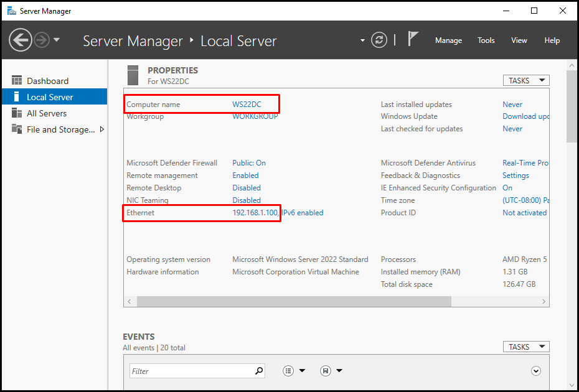Open the dropdown arrow beside the refresh icon
The image size is (579, 392).
(362, 40)
